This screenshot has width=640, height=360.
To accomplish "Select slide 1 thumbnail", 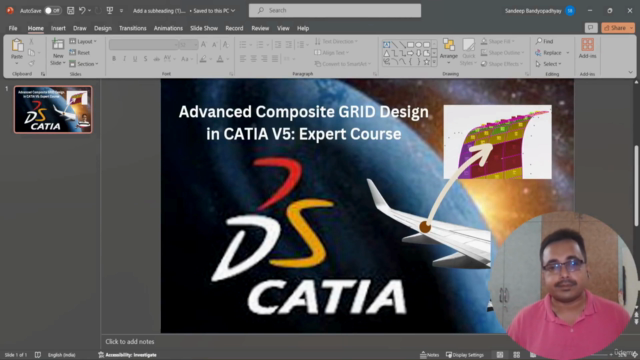I will (x=53, y=109).
